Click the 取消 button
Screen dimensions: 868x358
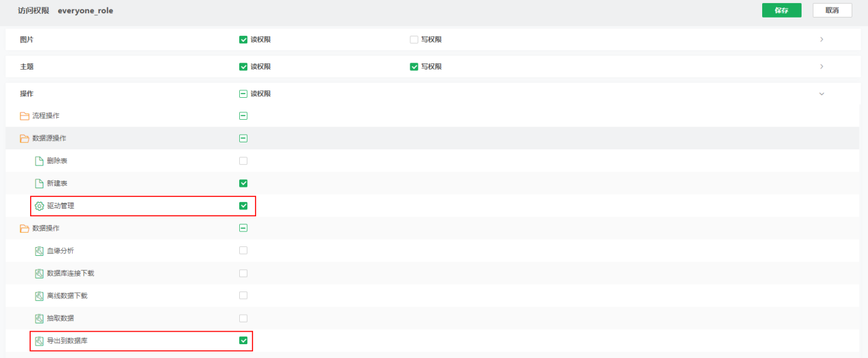click(x=832, y=11)
